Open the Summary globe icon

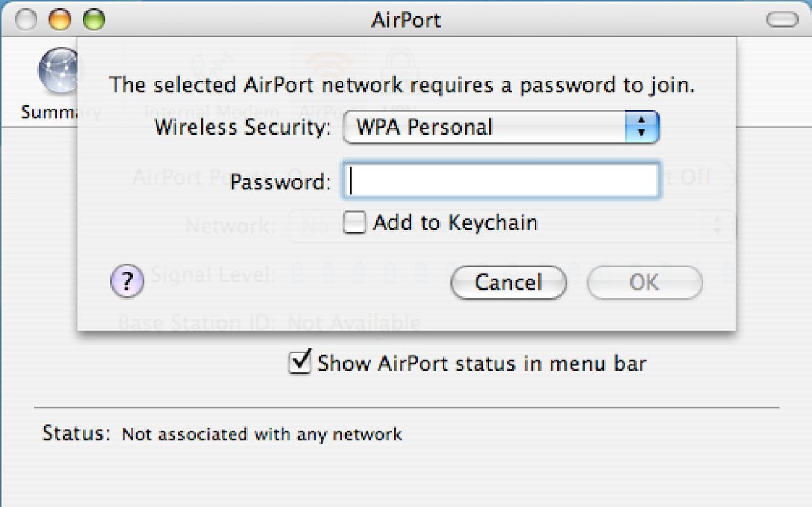pos(58,71)
